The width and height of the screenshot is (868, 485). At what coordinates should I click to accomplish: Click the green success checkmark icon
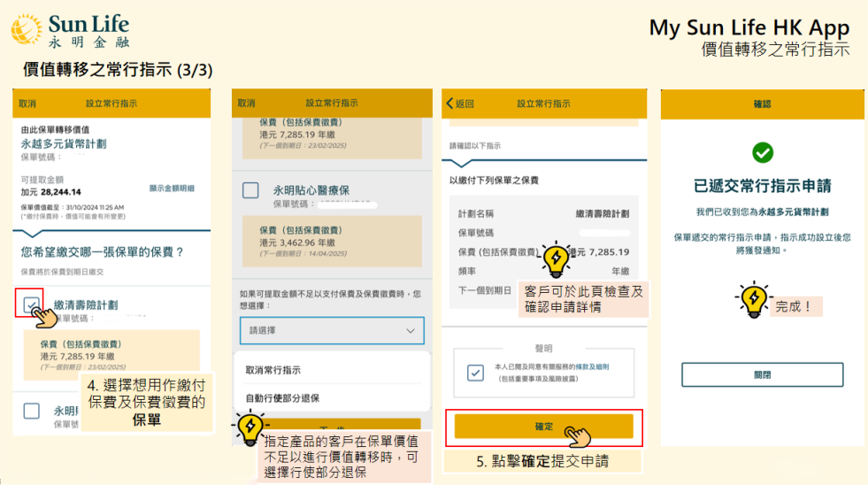pyautogui.click(x=762, y=152)
